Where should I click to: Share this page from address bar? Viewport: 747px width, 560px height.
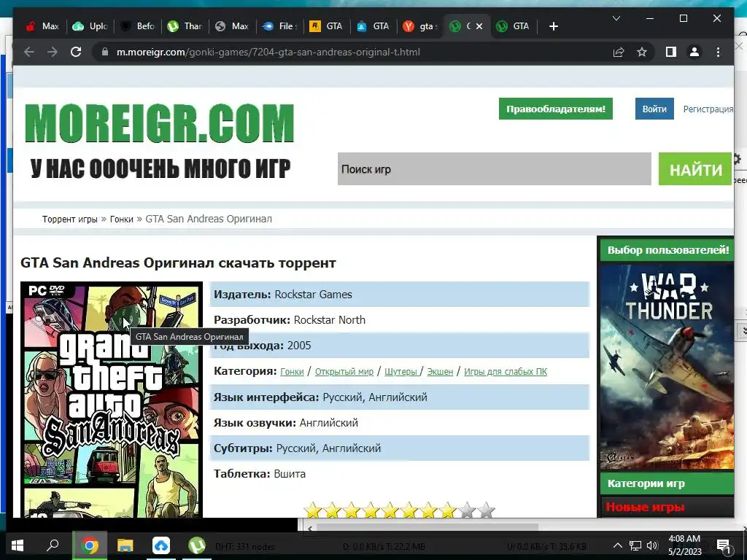pyautogui.click(x=619, y=52)
